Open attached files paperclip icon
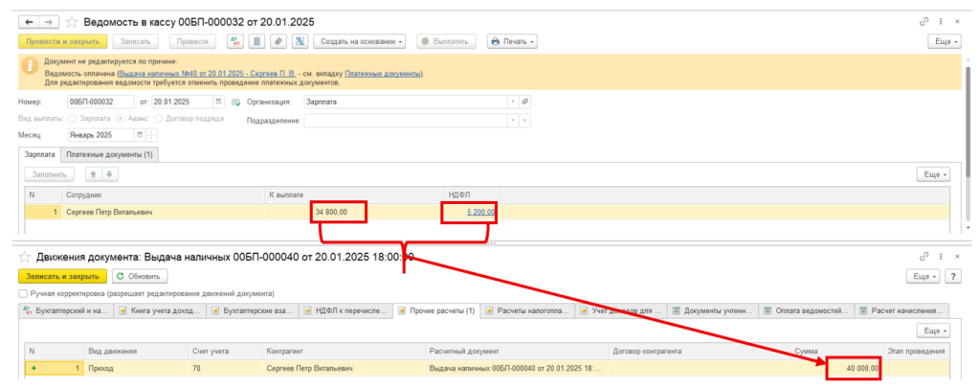Viewport: 980px width, 390px height. coord(278,42)
